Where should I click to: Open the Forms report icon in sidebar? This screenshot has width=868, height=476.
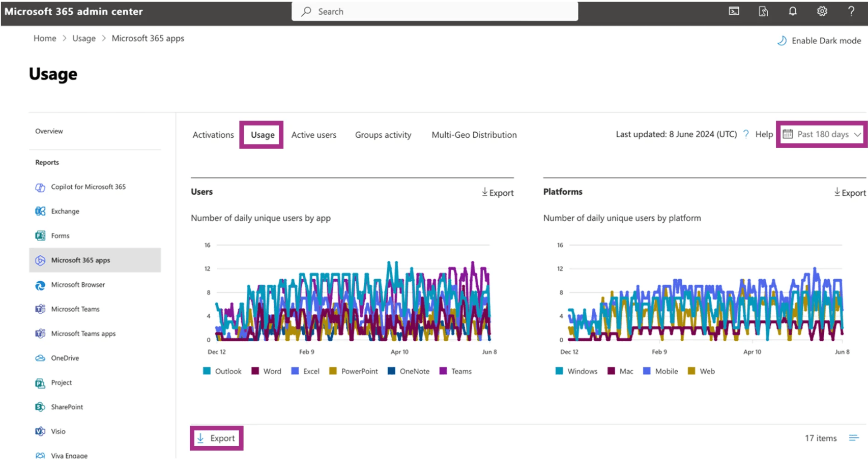tap(40, 236)
